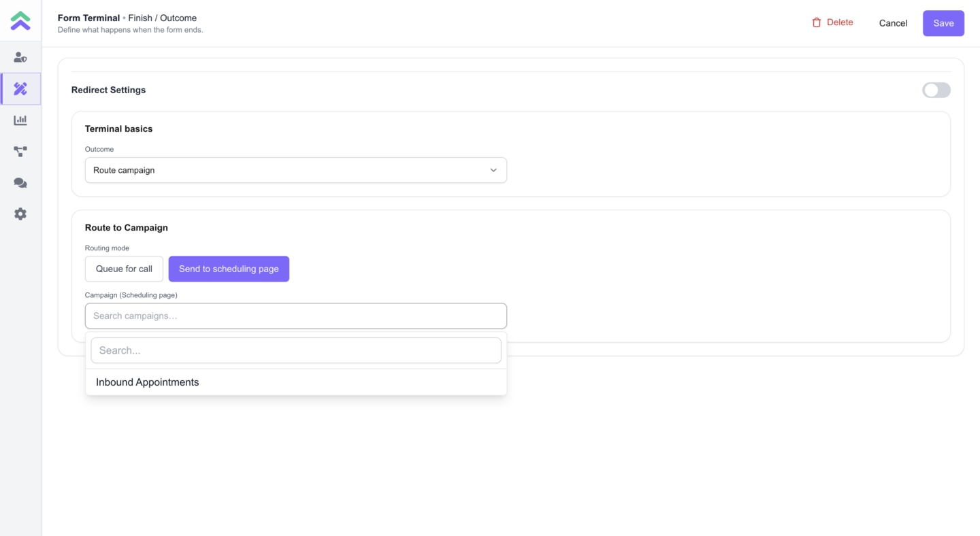980x536 pixels.
Task: Click the red trash Delete icon
Action: coord(817,22)
